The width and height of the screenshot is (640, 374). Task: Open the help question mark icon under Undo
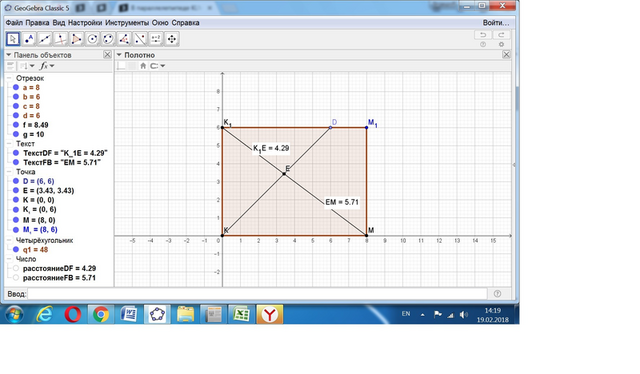pyautogui.click(x=483, y=45)
